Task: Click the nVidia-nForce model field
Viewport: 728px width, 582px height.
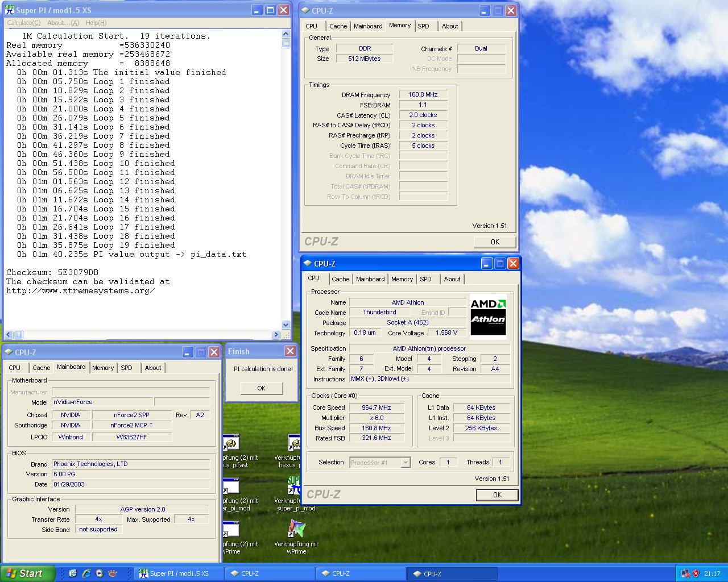Action: (x=102, y=402)
